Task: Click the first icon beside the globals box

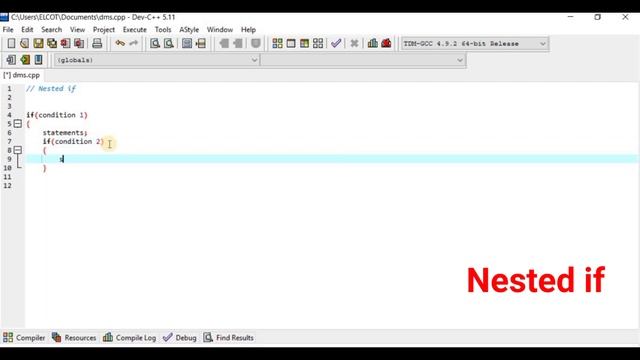Action: tap(11, 60)
